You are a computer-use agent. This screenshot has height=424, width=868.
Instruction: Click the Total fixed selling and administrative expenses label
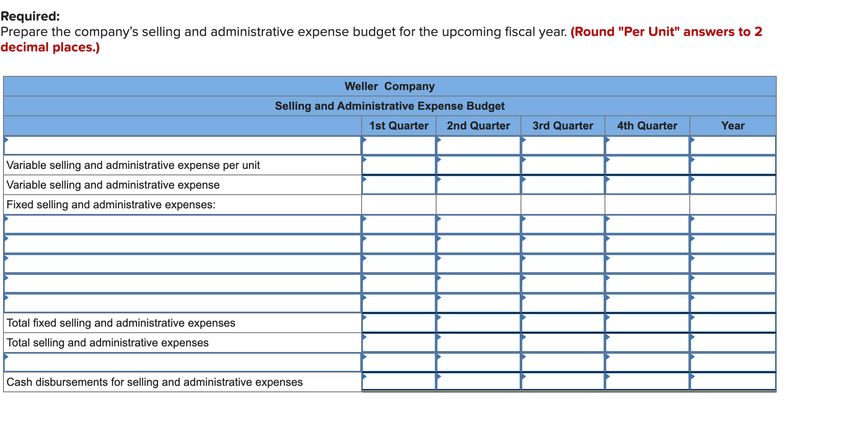click(x=121, y=323)
